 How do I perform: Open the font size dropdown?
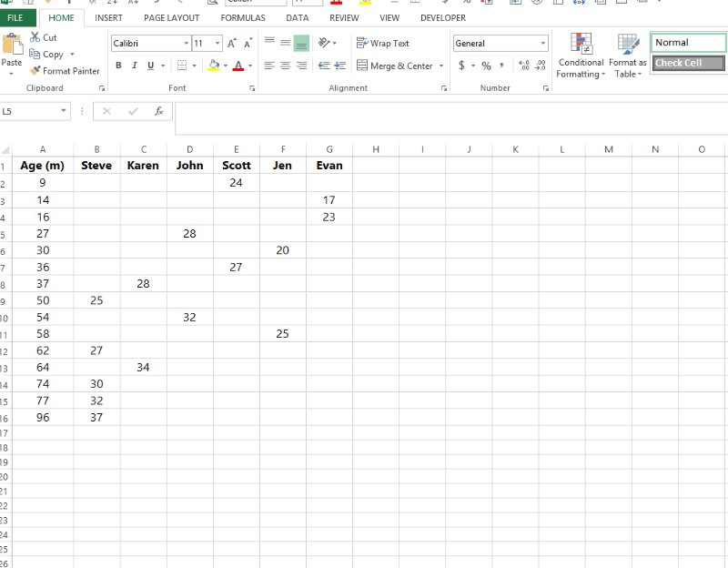[x=217, y=42]
